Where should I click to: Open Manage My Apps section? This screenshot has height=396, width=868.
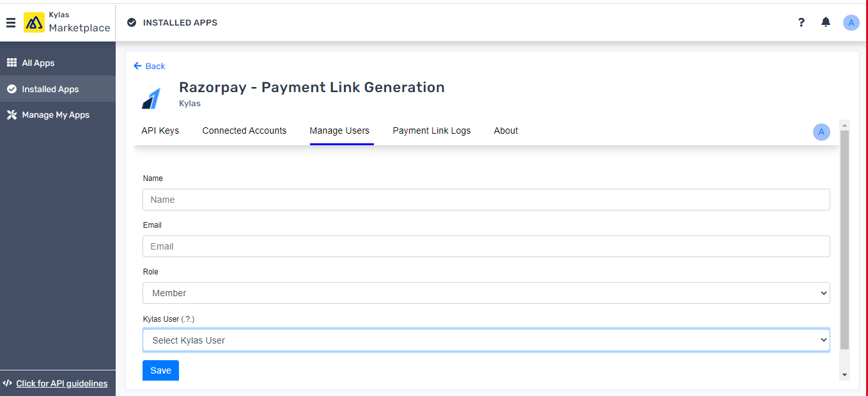pos(58,115)
